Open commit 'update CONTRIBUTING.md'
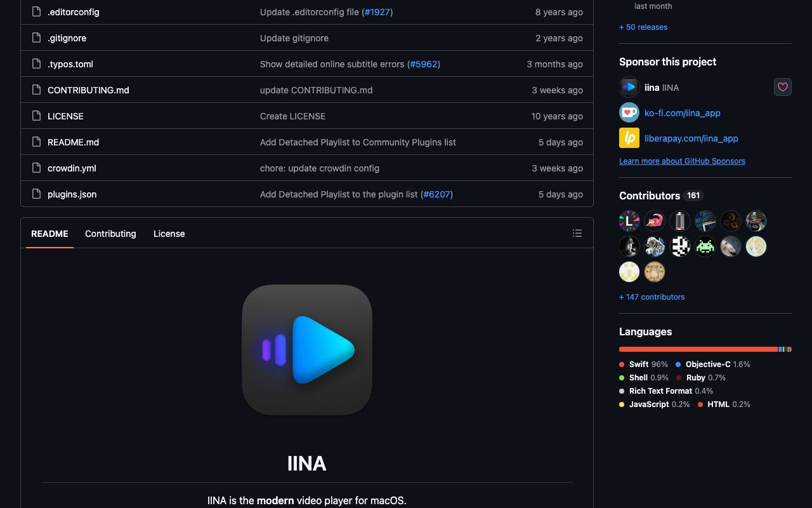 (316, 90)
